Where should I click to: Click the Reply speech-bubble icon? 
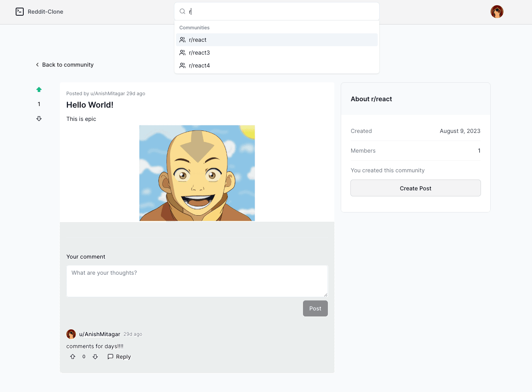click(x=110, y=357)
